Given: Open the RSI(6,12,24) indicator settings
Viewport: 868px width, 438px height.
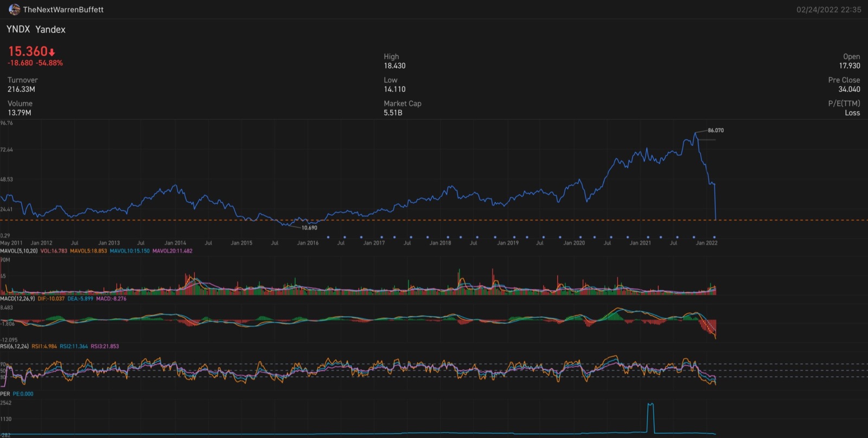Looking at the screenshot, I should (14, 346).
